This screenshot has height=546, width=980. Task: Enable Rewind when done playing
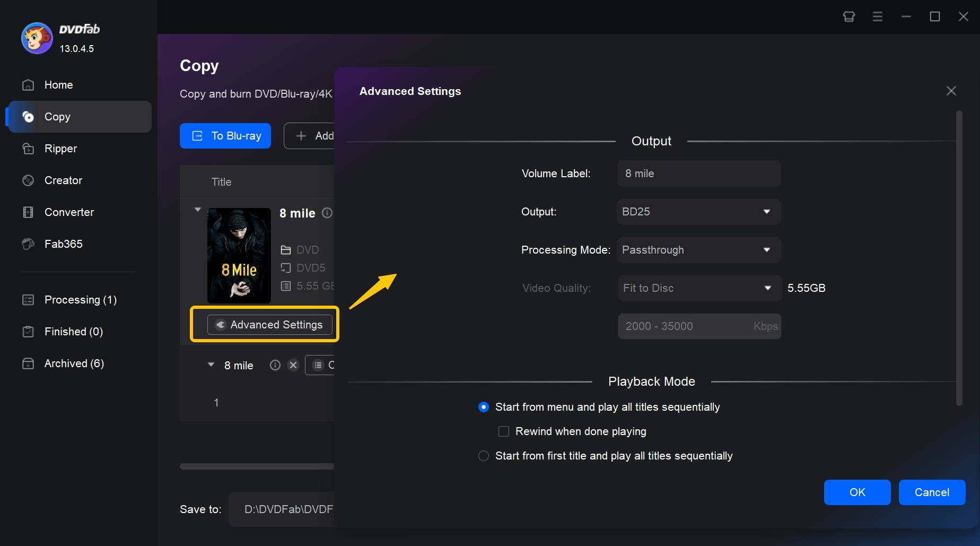503,431
